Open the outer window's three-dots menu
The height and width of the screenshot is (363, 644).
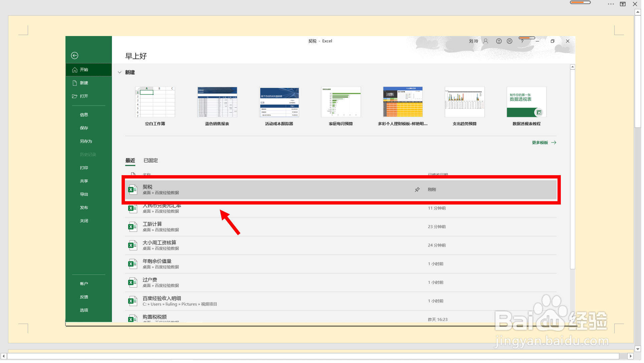point(614,4)
